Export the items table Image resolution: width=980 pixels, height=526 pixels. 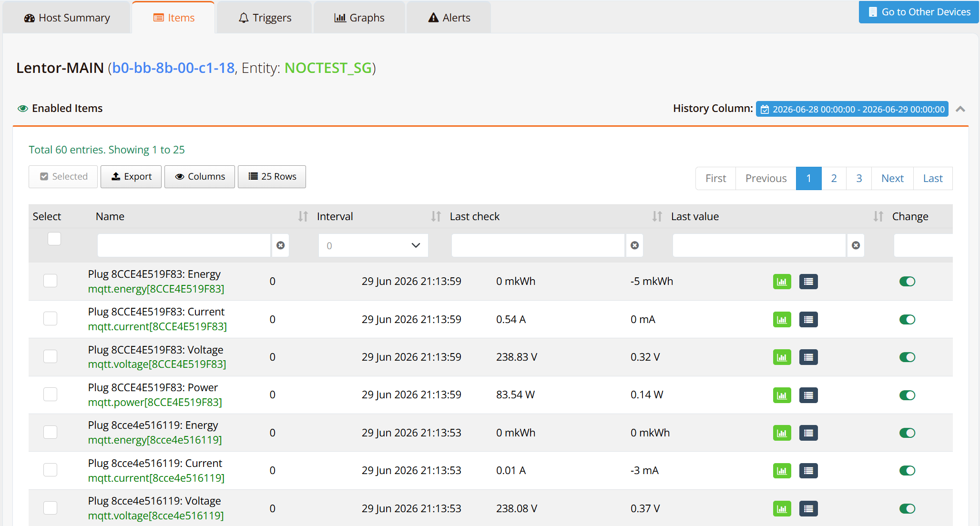pyautogui.click(x=131, y=177)
